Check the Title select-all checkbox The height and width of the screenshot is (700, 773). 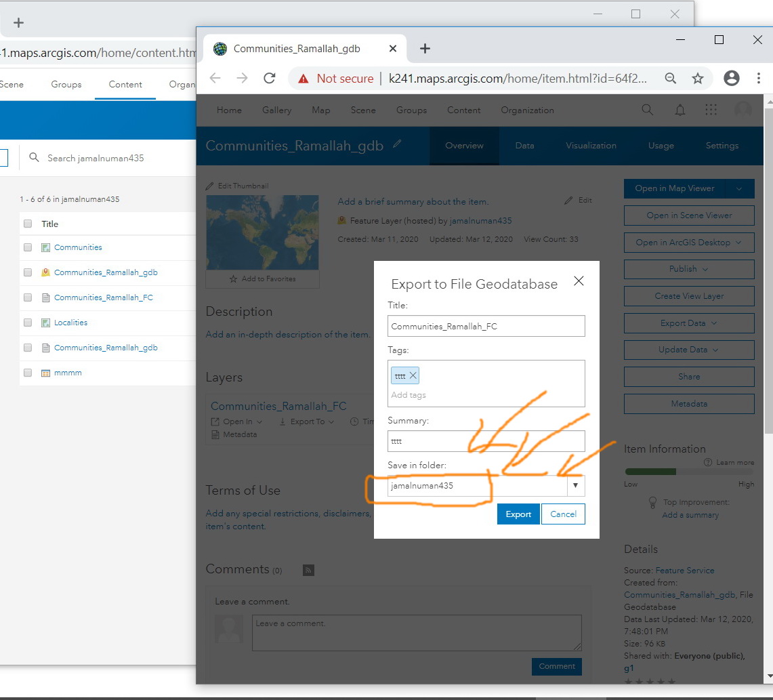[x=28, y=224]
